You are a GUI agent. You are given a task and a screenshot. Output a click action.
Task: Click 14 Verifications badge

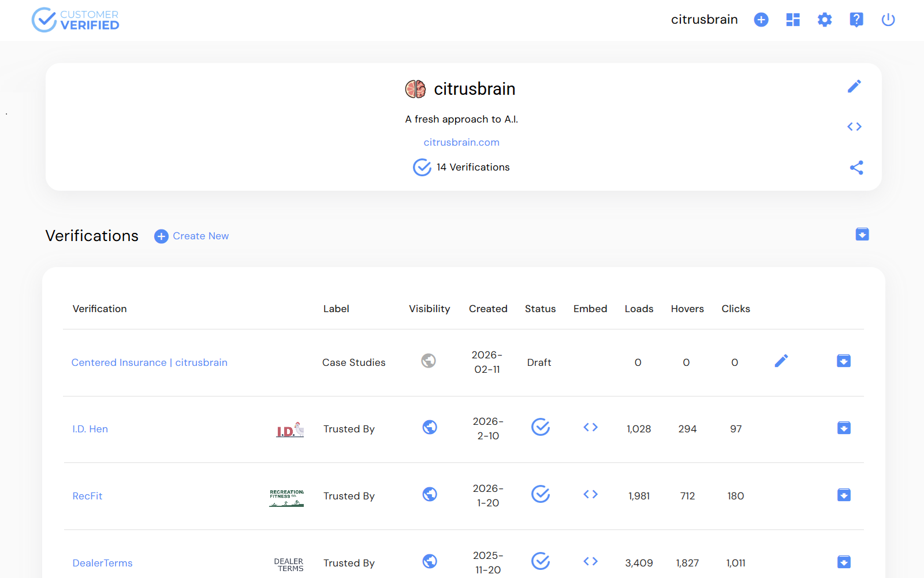461,167
